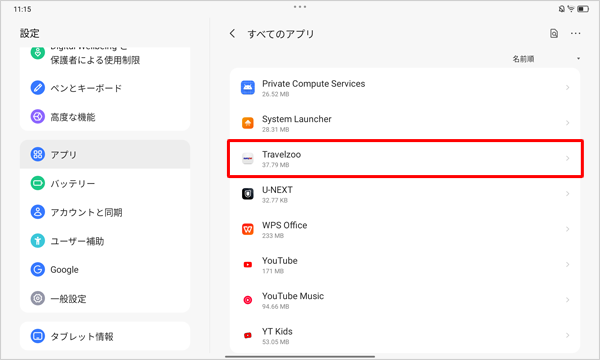Expand chevron on YT Kids row
Image resolution: width=600 pixels, height=360 pixels.
point(567,335)
